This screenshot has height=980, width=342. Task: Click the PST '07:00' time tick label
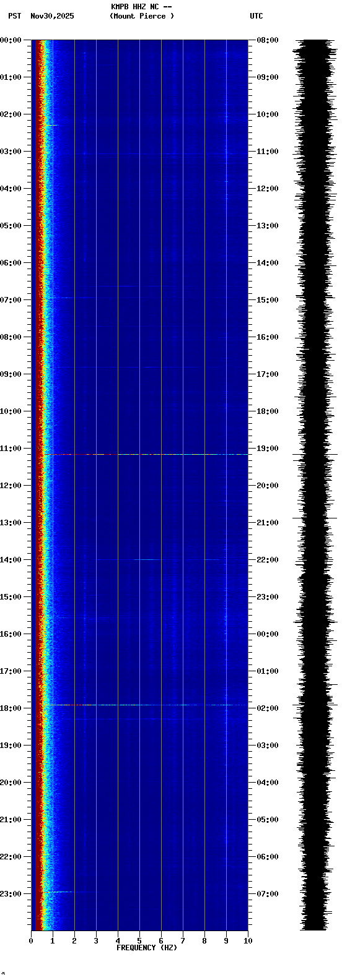[x=11, y=300]
